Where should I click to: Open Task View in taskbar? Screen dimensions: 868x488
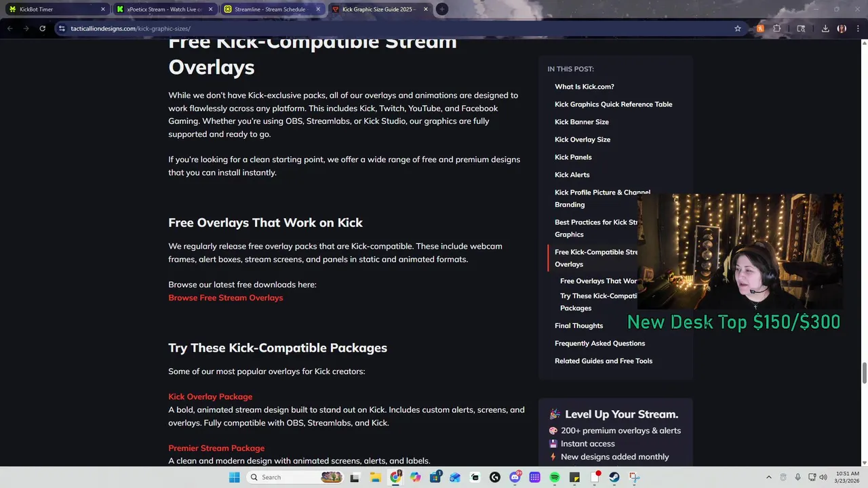click(x=354, y=477)
